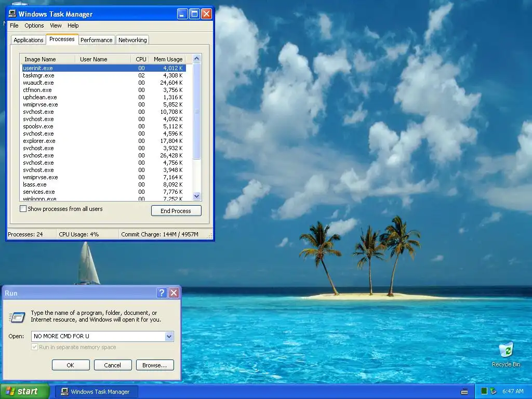Viewport: 532px width, 399px height.
Task: Select the spoolsv.exe process row
Action: (103, 126)
